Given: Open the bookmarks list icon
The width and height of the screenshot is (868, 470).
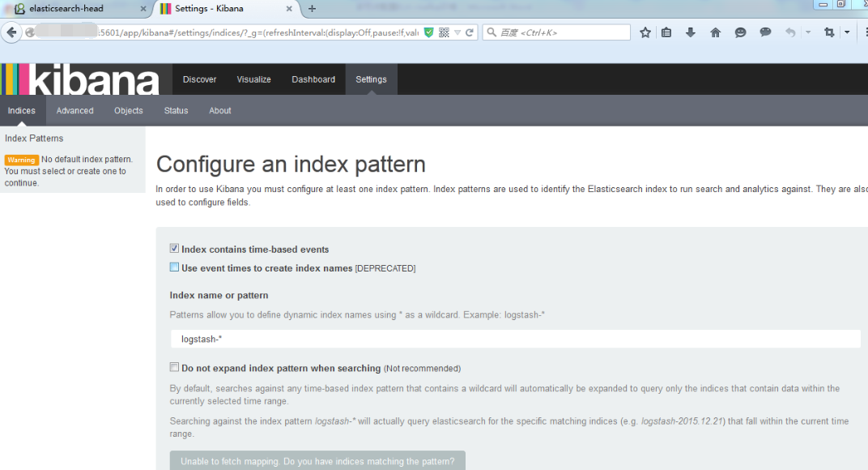Looking at the screenshot, I should click(666, 32).
